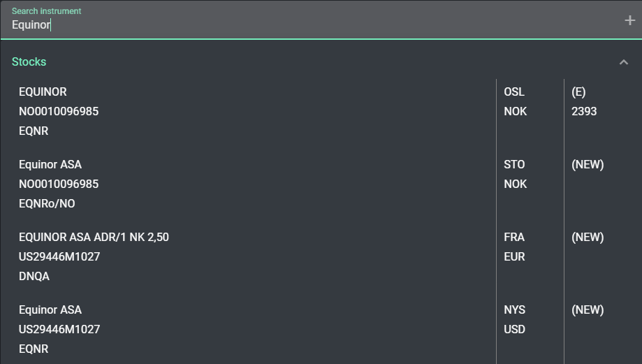Screen dimensions: 642x364
Task: Click the USD currency label
Action: (x=514, y=330)
